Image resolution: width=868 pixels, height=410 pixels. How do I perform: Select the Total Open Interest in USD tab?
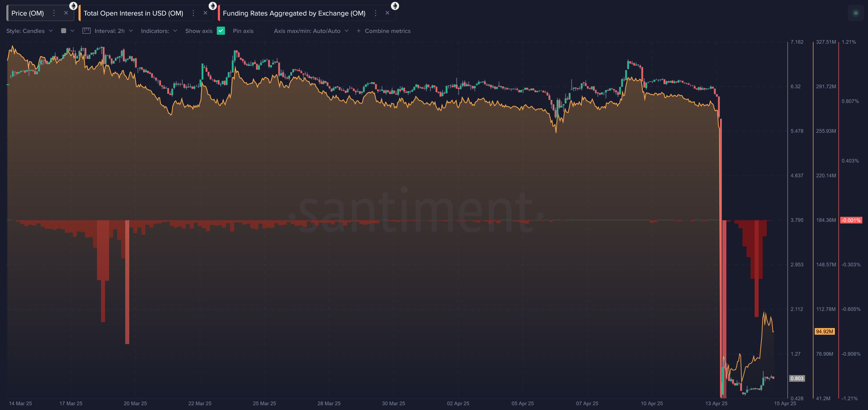[134, 13]
